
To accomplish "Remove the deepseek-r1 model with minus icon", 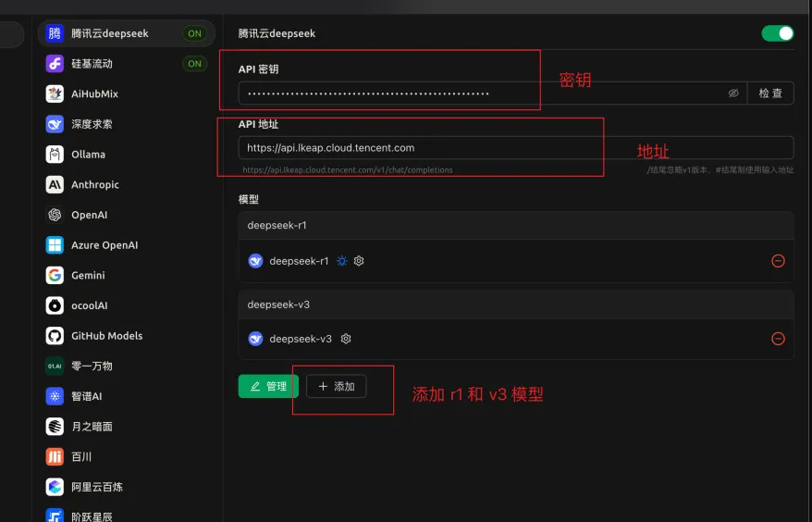I will coord(778,261).
